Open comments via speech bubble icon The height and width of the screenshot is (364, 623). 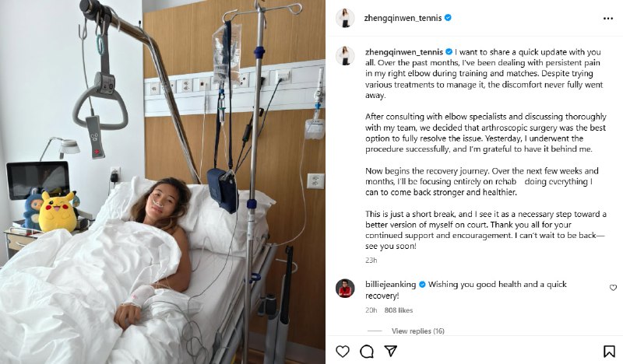[x=367, y=352]
